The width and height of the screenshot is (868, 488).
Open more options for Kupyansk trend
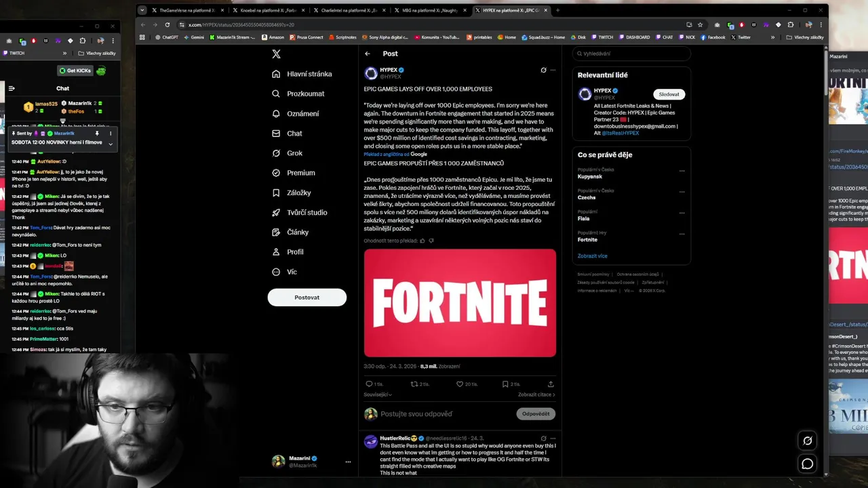(682, 171)
